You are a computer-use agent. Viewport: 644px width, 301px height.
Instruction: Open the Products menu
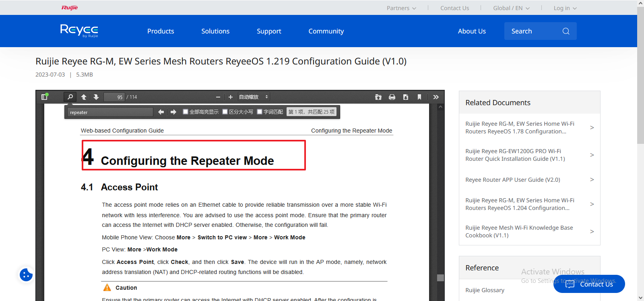(x=161, y=31)
